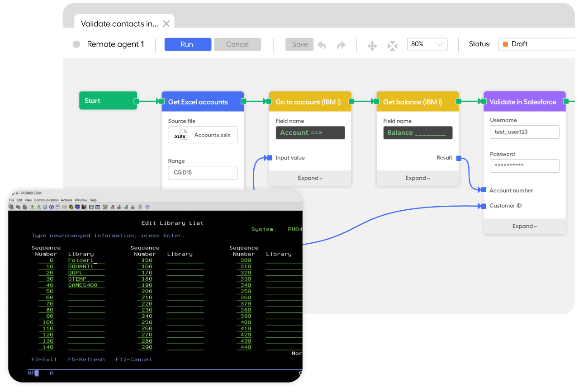579x392 pixels.
Task: Click the undo arrow in workflow toolbar
Action: click(x=322, y=45)
